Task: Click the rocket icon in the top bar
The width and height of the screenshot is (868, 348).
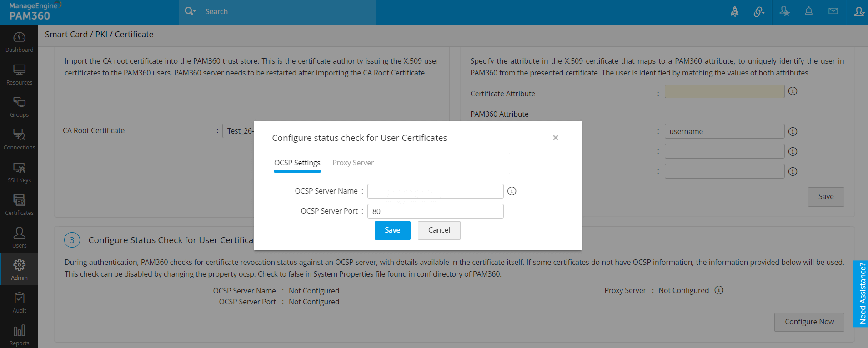Action: [x=735, y=11]
